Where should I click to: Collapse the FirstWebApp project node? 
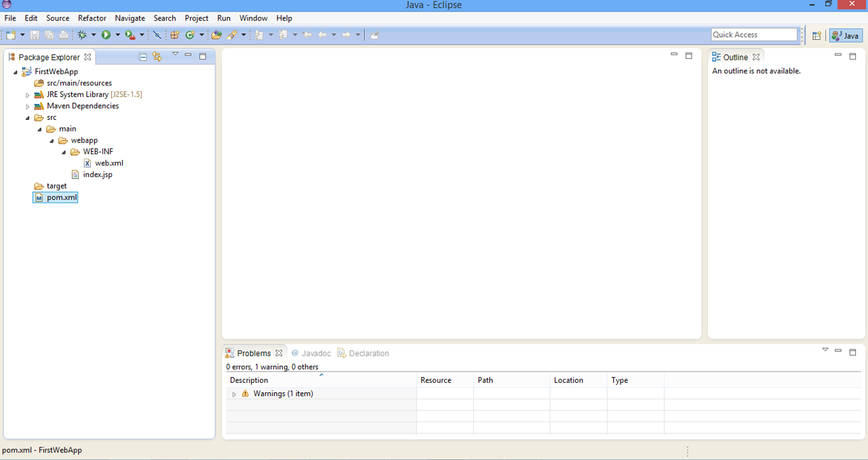[15, 72]
